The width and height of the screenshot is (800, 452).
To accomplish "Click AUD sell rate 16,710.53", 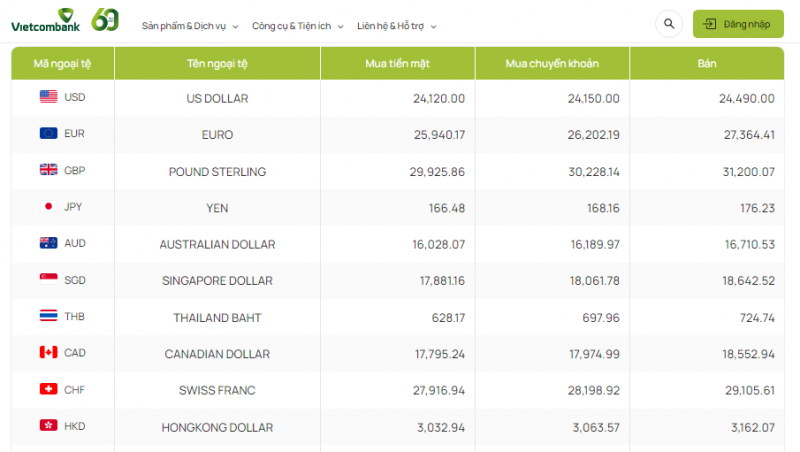I will click(750, 244).
